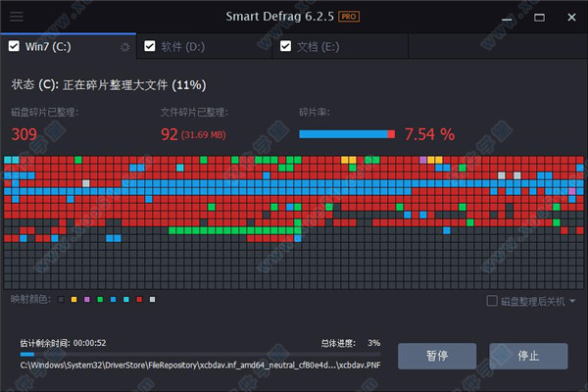This screenshot has height=392, width=588.
Task: Click the overall progress bar
Action: click(x=200, y=354)
